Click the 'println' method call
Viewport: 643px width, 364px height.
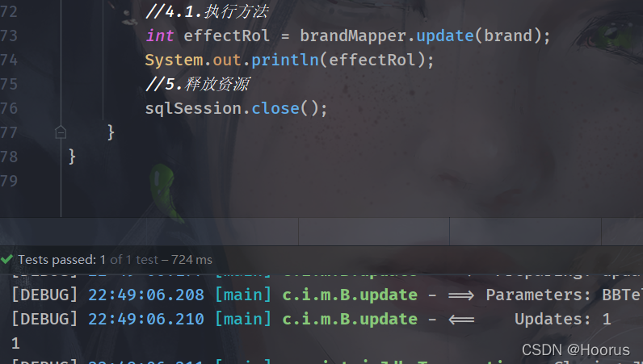[285, 60]
